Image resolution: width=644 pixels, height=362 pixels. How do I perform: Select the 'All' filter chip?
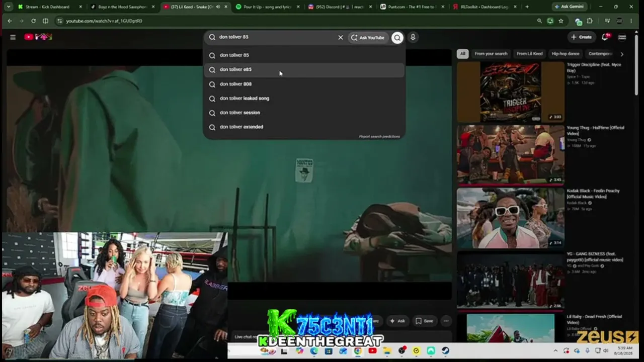coord(462,54)
